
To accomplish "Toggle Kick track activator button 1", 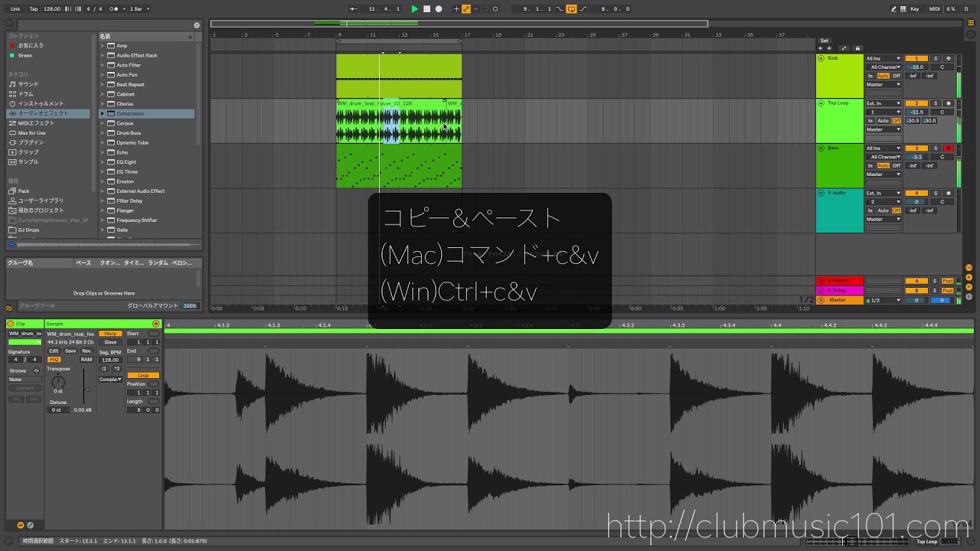I will (916, 58).
